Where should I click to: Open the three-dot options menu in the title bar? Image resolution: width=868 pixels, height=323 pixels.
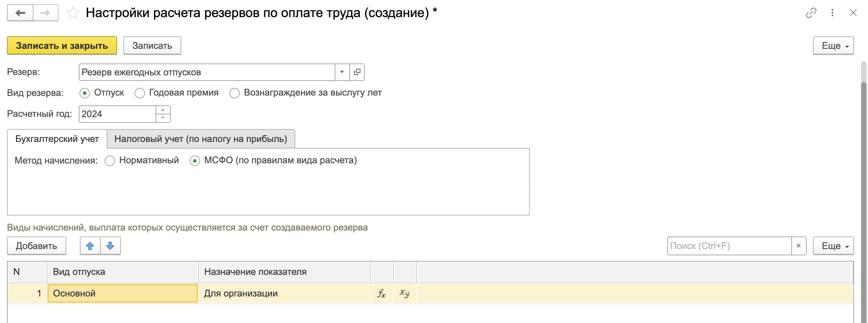(832, 13)
